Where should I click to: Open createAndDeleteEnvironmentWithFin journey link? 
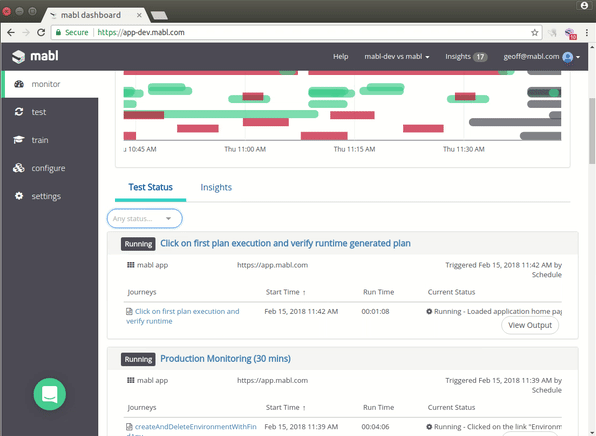195,426
